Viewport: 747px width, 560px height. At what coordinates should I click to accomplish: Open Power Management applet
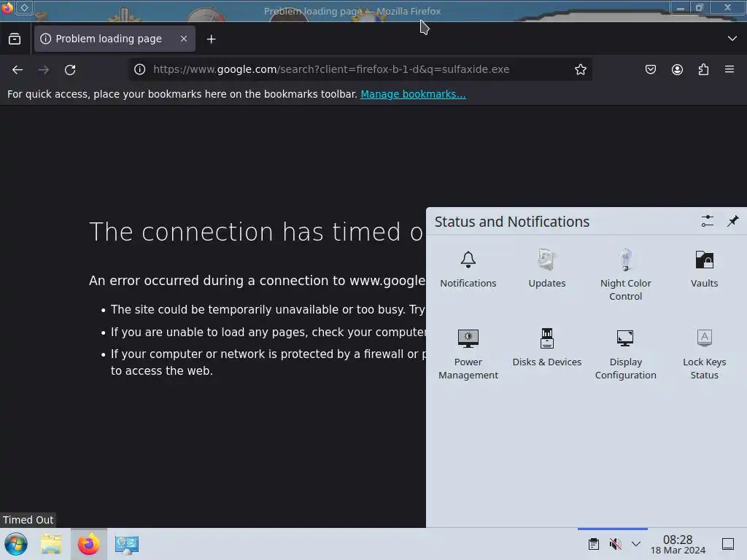coord(468,354)
